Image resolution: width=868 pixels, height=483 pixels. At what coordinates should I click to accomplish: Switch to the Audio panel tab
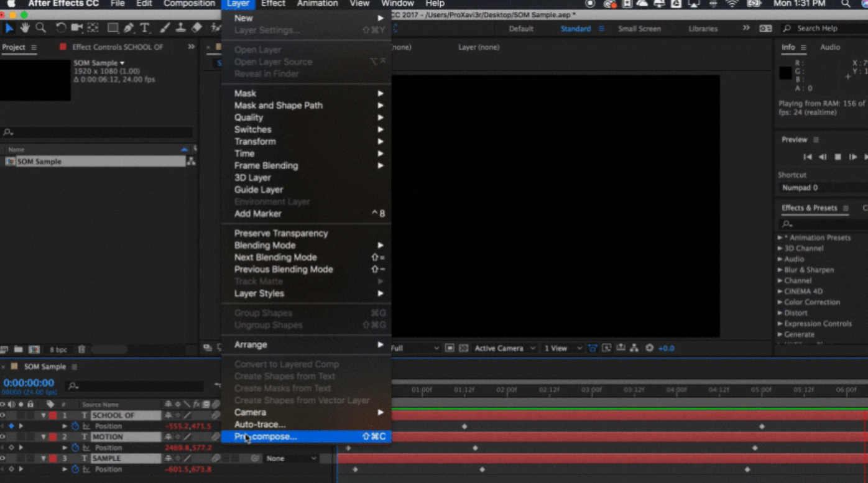tap(829, 47)
